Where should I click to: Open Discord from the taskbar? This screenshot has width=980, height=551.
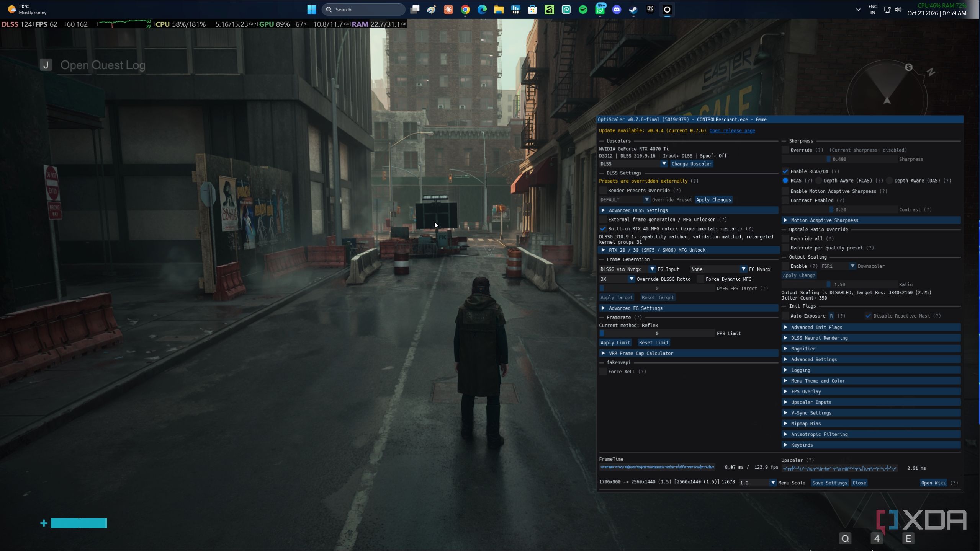click(617, 10)
